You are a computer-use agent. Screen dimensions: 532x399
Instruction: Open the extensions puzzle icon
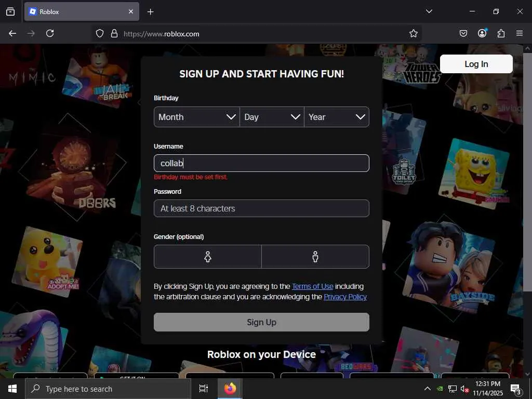pyautogui.click(x=501, y=33)
